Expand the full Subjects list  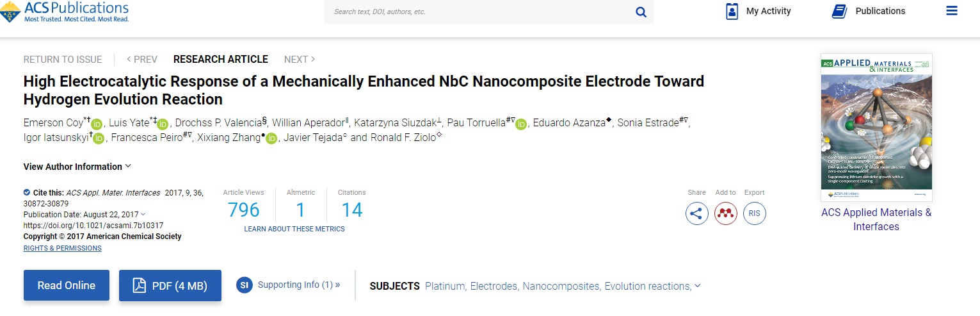pyautogui.click(x=697, y=286)
